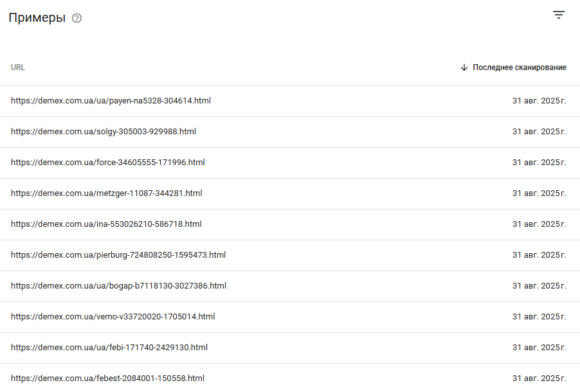Click the scan date in the payen row
580x392 pixels.
(539, 101)
